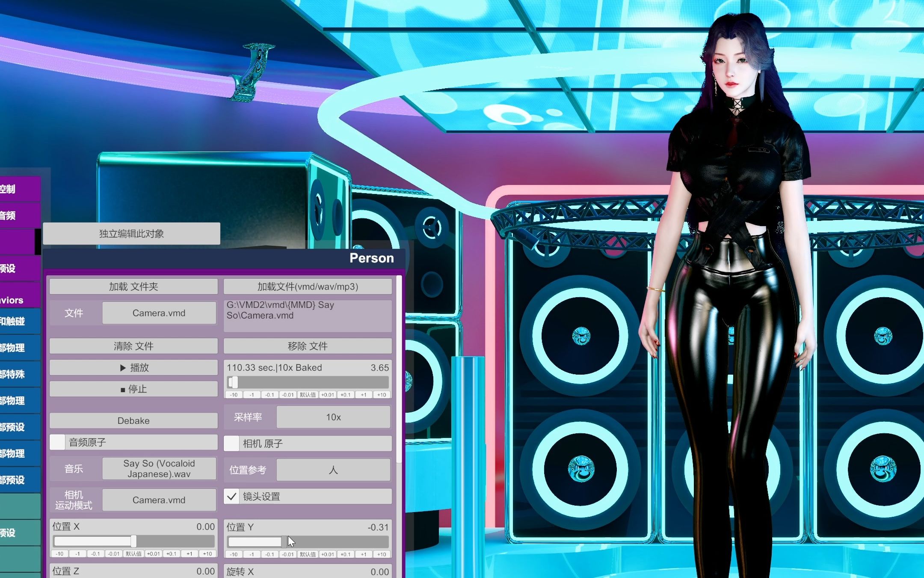Image resolution: width=924 pixels, height=578 pixels.
Task: Click the 位置 Y value -0.31
Action: pyautogui.click(x=378, y=527)
